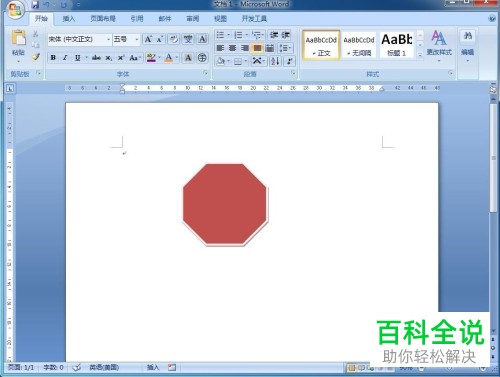Click the Help question mark icon
Screen dimensions: 500x377
point(492,19)
